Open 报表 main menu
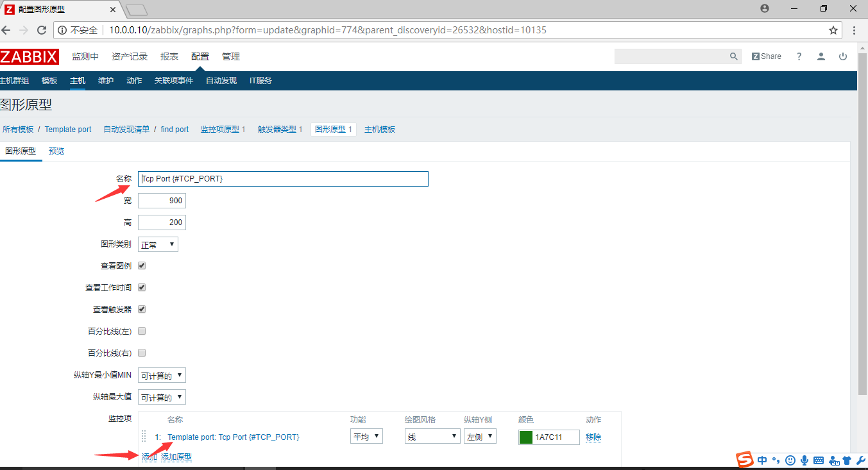The height and width of the screenshot is (470, 868). tap(169, 56)
